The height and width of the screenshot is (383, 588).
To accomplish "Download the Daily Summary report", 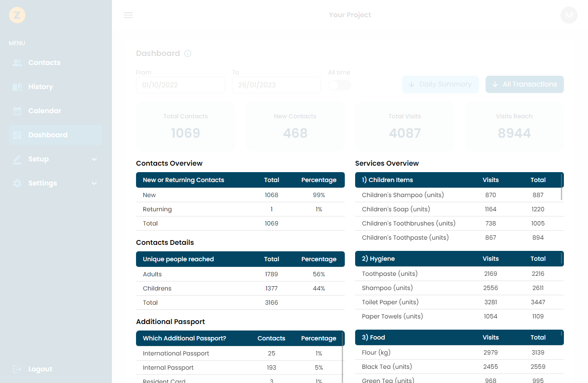I will (440, 84).
